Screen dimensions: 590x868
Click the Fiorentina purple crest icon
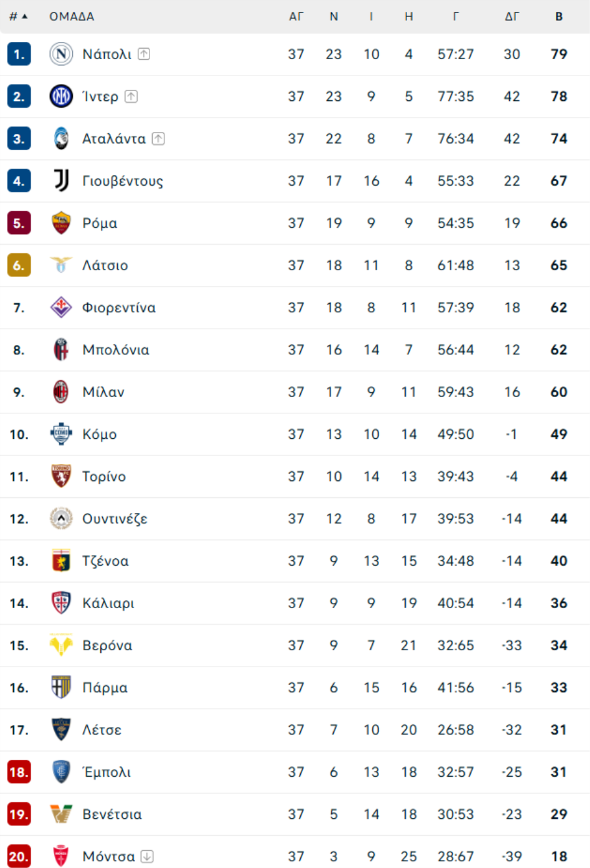point(61,307)
